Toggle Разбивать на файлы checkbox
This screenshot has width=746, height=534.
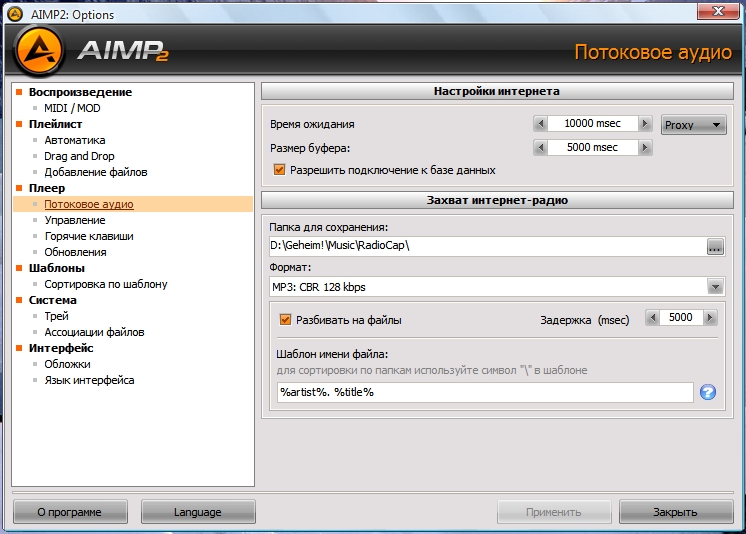[285, 320]
